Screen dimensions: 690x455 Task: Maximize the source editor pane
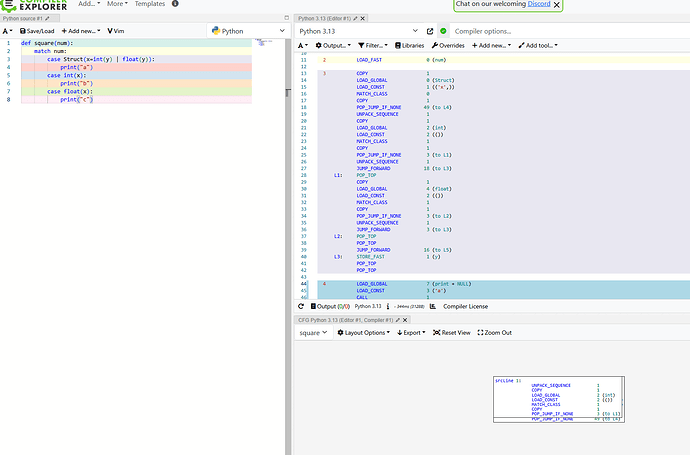pyautogui.click(x=286, y=18)
